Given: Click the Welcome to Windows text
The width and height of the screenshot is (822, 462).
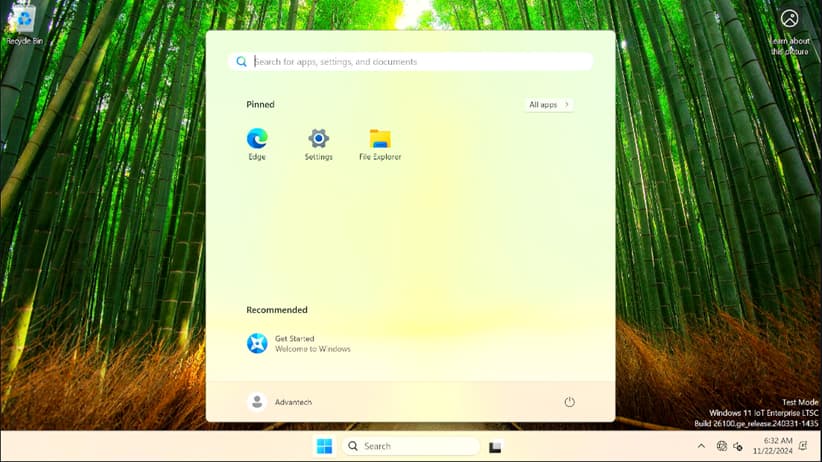Looking at the screenshot, I should [312, 349].
